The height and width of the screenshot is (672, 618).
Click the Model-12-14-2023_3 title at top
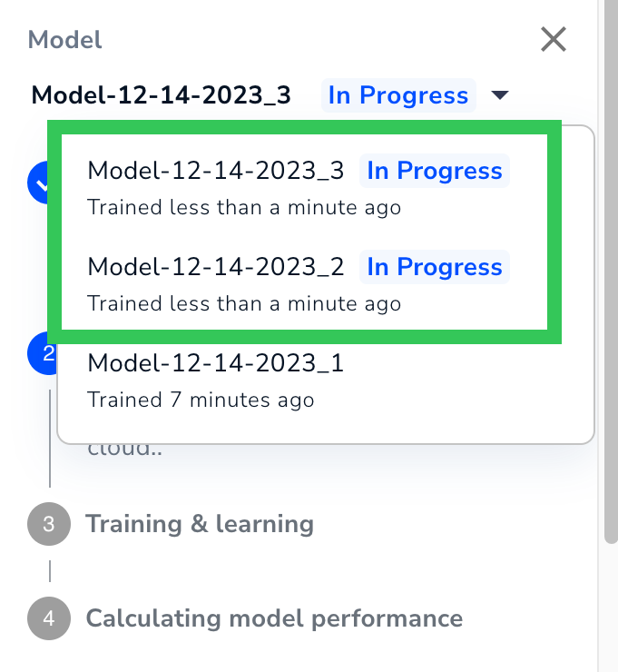click(x=161, y=95)
